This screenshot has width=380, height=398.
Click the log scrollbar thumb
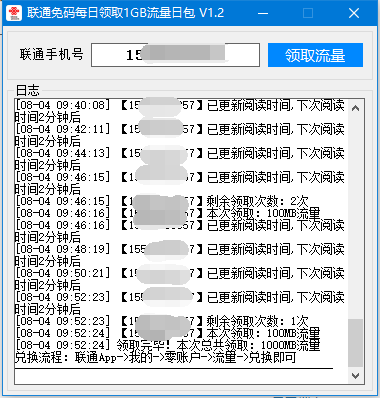[x=355, y=343]
